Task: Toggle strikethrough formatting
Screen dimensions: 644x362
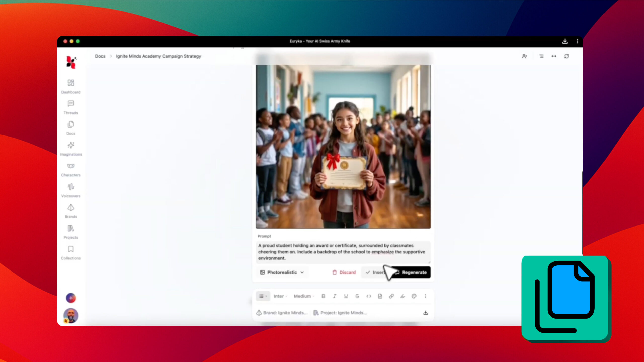Action: (357, 296)
